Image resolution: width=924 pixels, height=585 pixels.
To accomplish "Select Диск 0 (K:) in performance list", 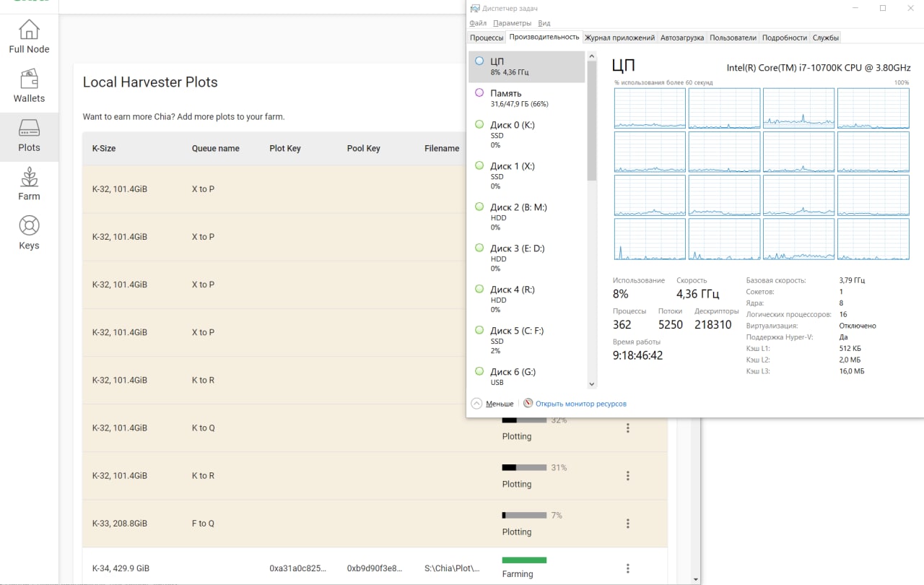I will [527, 134].
